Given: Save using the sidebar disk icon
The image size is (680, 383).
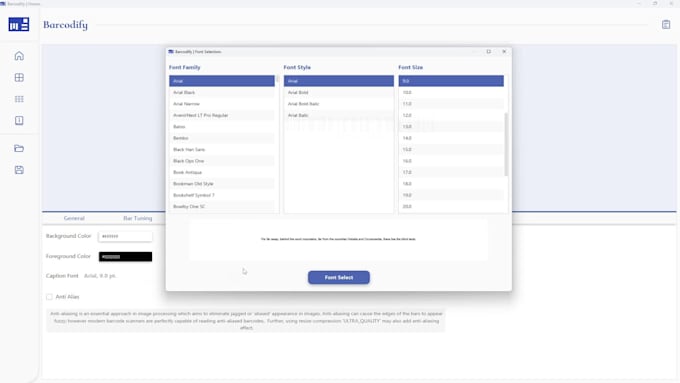Looking at the screenshot, I should pyautogui.click(x=19, y=170).
